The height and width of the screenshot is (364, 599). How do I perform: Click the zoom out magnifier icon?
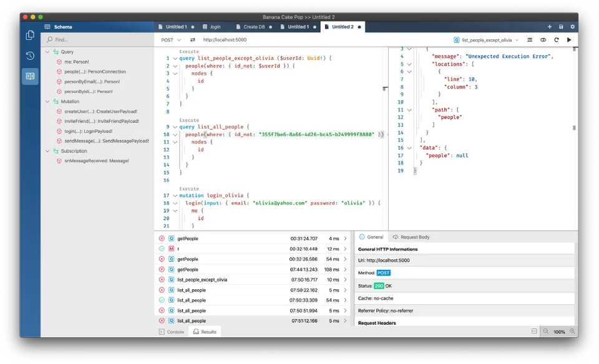tap(545, 332)
